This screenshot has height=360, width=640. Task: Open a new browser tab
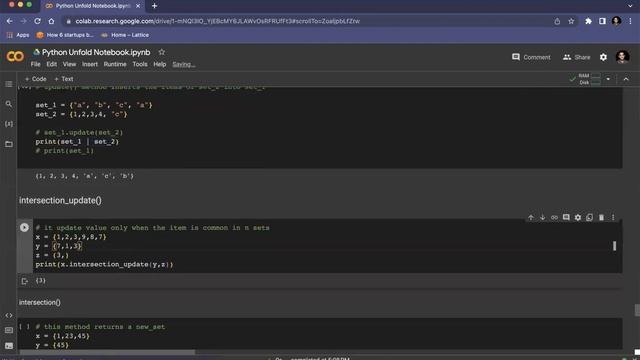154,6
